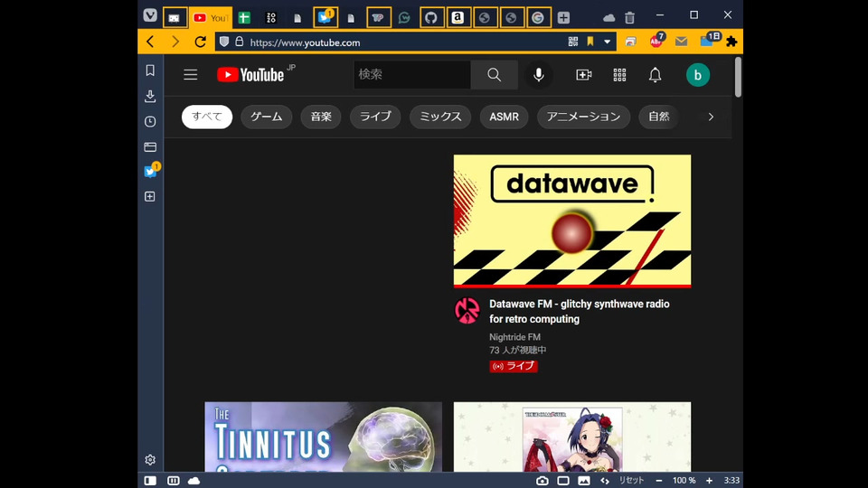
Task: Switch to the Twitter tab with notification badge
Action: pos(325,17)
